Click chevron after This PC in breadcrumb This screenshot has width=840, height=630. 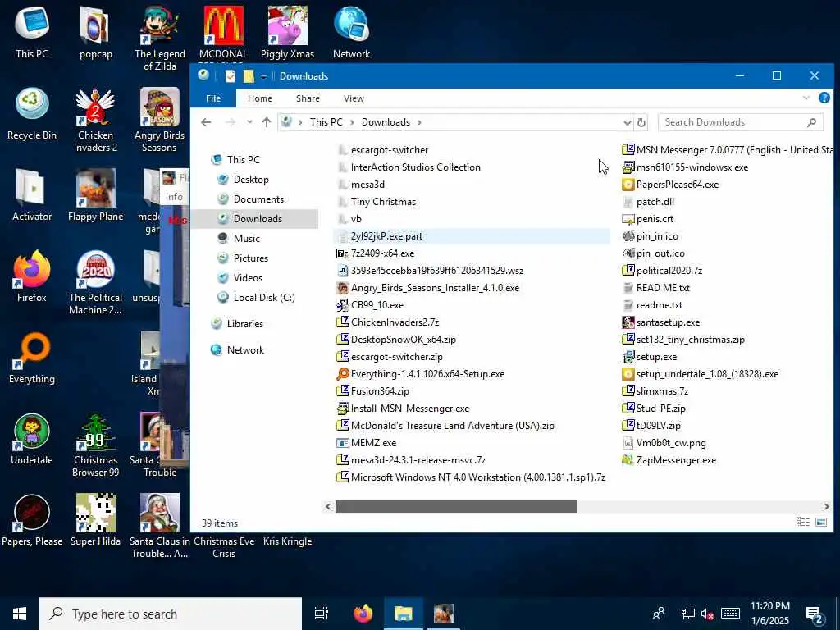point(352,122)
